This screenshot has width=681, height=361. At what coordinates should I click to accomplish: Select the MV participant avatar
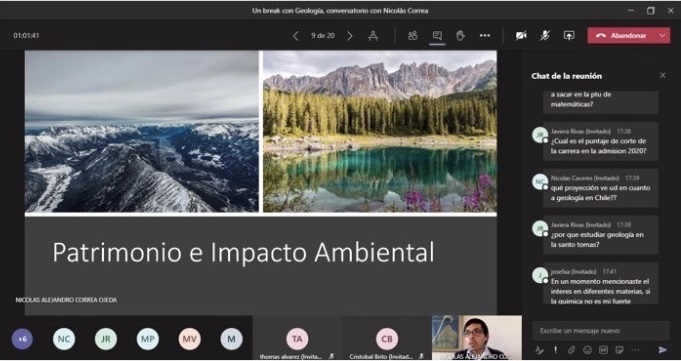(189, 339)
